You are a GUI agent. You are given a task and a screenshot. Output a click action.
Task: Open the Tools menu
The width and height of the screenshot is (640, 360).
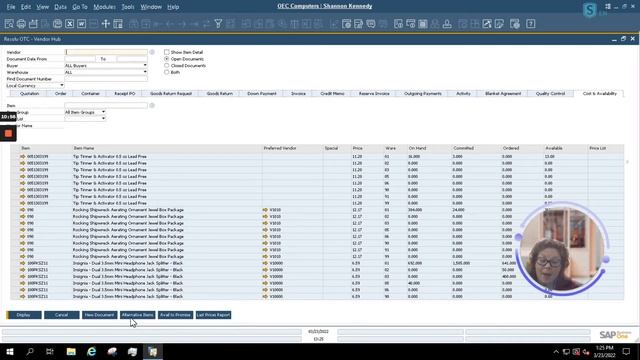tap(128, 7)
